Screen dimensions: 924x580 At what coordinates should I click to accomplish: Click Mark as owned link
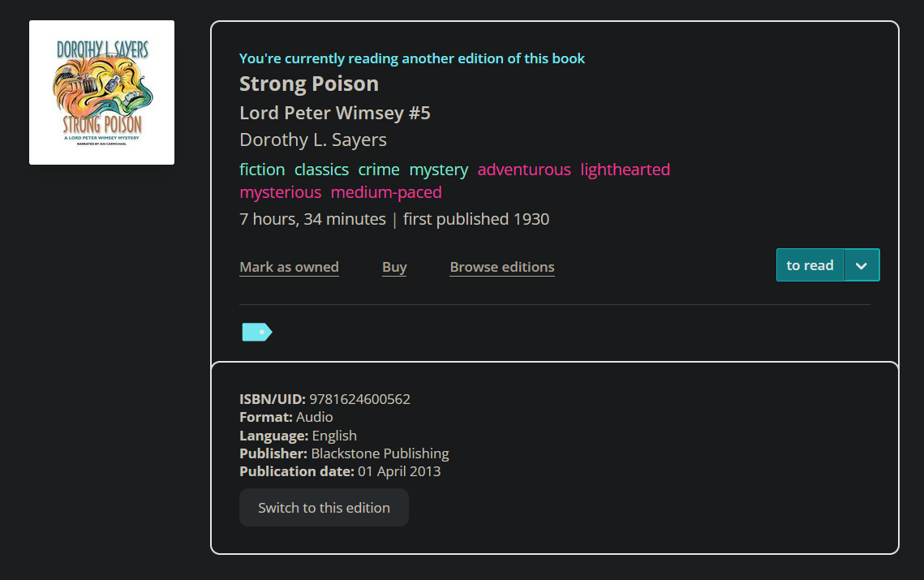pyautogui.click(x=289, y=267)
